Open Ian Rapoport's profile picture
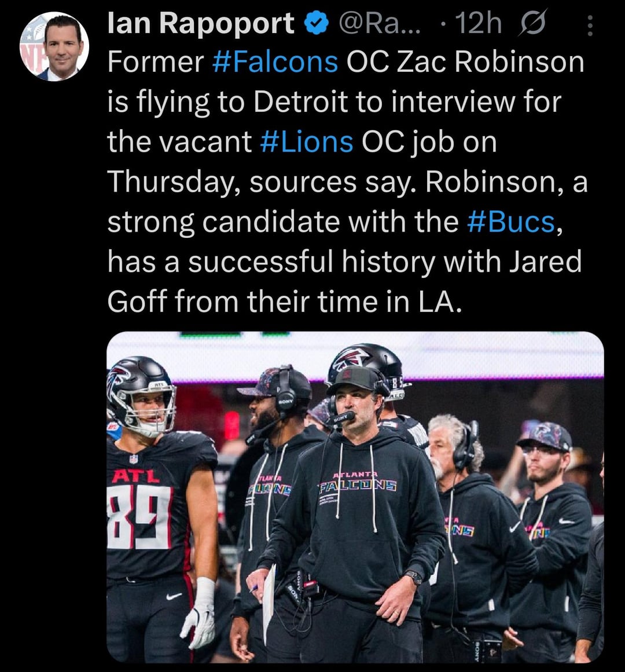 (x=54, y=46)
